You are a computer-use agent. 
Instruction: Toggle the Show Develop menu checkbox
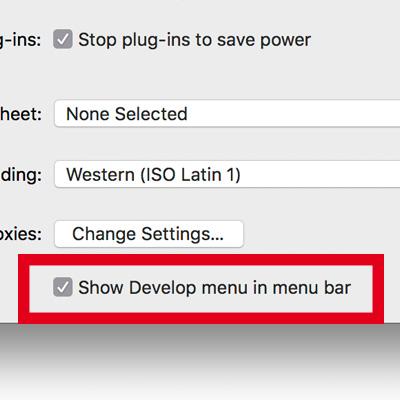click(63, 287)
